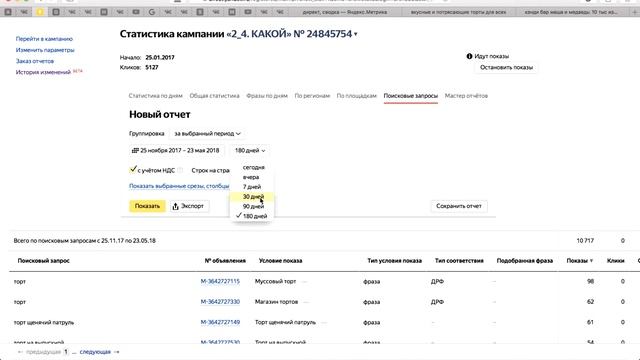This screenshot has width=640, height=360.
Task: Click the sort arrow on the Показы column
Action: 591,261
